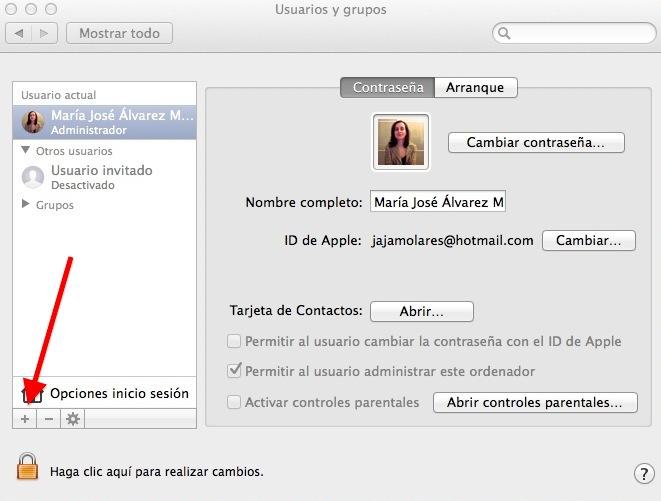Switch to the Arranque tab
Screen dimensions: 661x501
(475, 87)
